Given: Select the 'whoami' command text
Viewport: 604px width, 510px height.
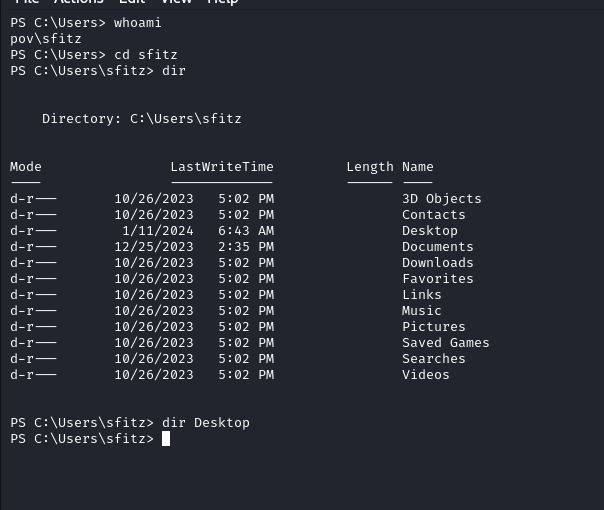Looking at the screenshot, I should pos(138,23).
